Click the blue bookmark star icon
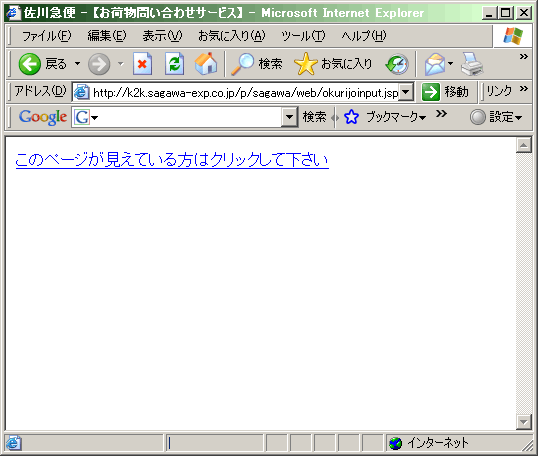The image size is (538, 456). coord(351,117)
